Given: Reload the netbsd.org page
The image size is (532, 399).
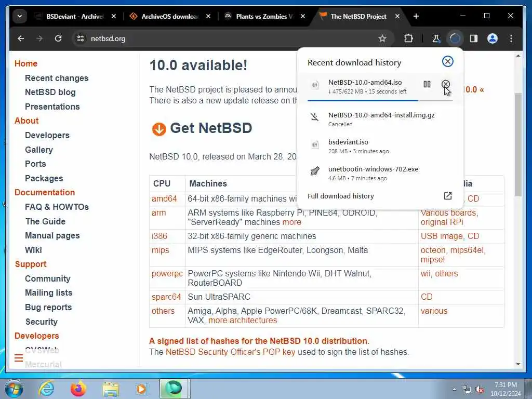Looking at the screenshot, I should (x=58, y=38).
